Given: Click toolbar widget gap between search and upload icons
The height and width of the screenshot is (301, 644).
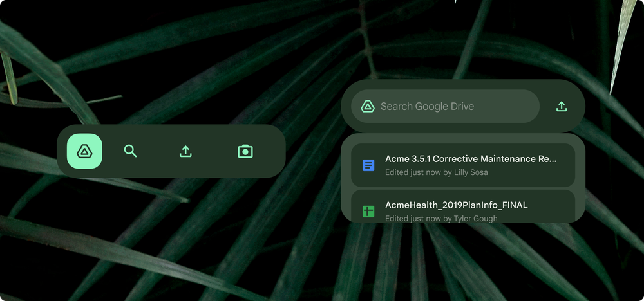Looking at the screenshot, I should click(158, 151).
